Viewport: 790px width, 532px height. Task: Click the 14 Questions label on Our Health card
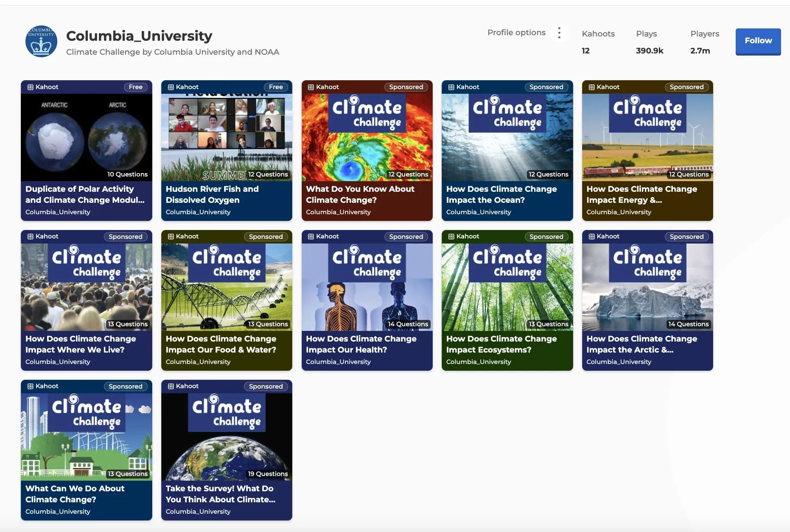(408, 324)
